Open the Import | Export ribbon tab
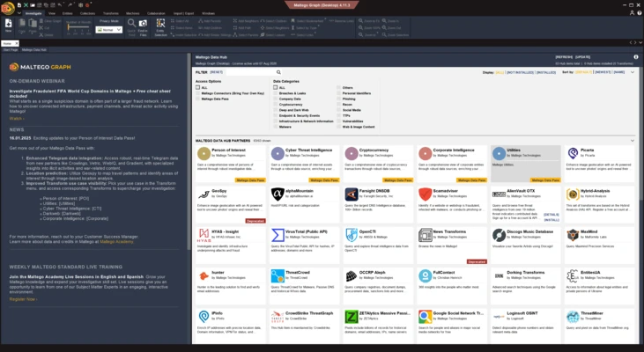The height and width of the screenshot is (352, 644). 183,13
